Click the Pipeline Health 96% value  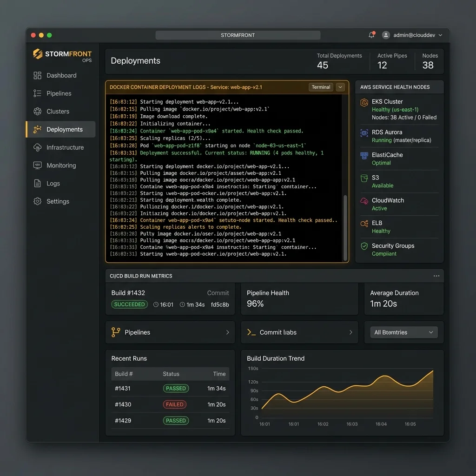tap(255, 304)
